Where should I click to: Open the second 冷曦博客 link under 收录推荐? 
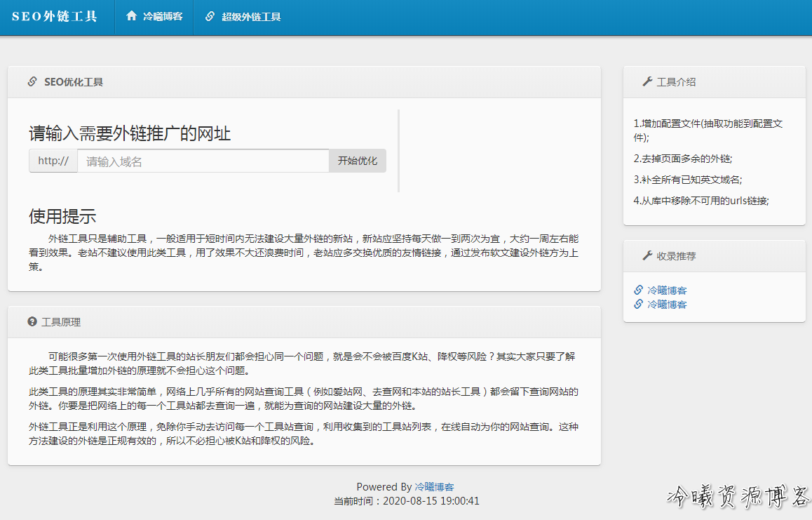click(x=667, y=305)
